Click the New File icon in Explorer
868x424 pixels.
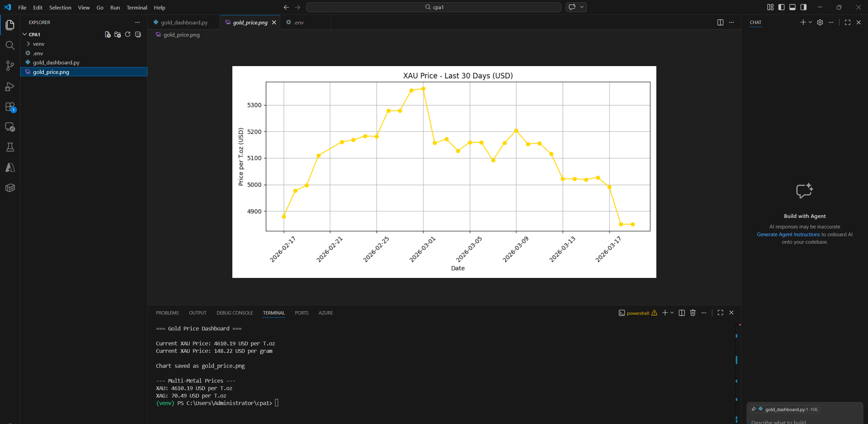[108, 35]
